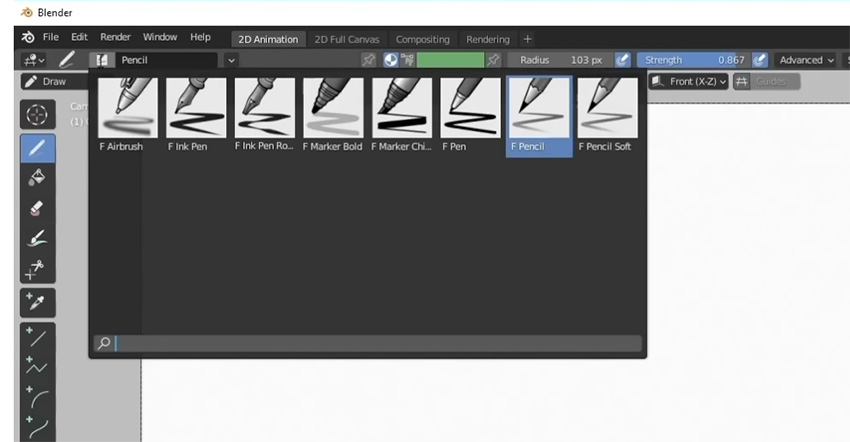
Task: Open the Help menu
Action: [x=200, y=37]
